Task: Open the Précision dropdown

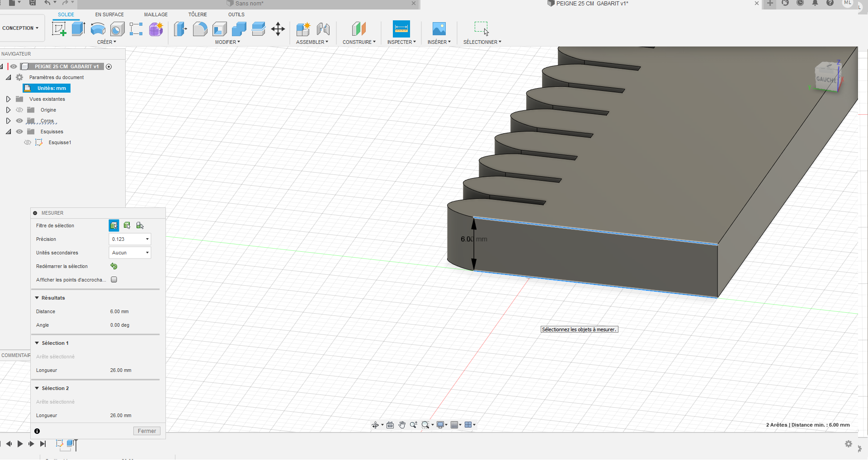Action: (130, 239)
